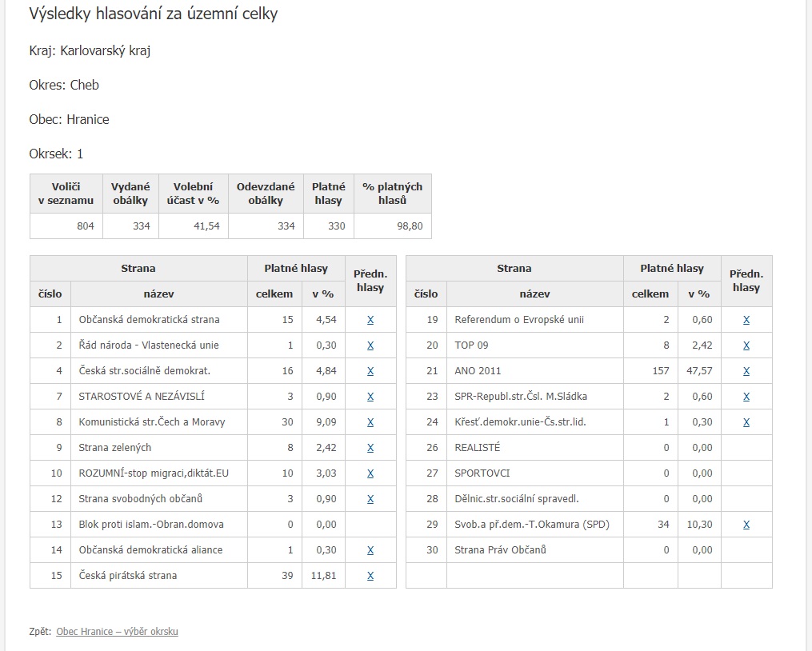Click 'Svob.a př.dem.-T.Okamura (SPD)' party name
812x651 pixels.
pyautogui.click(x=532, y=524)
